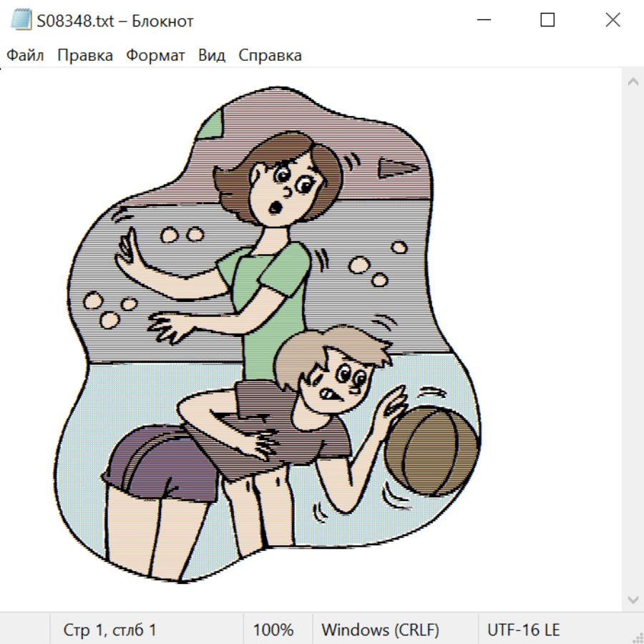This screenshot has width=644, height=644.
Task: Click the basketball in the text picture
Action: click(431, 451)
